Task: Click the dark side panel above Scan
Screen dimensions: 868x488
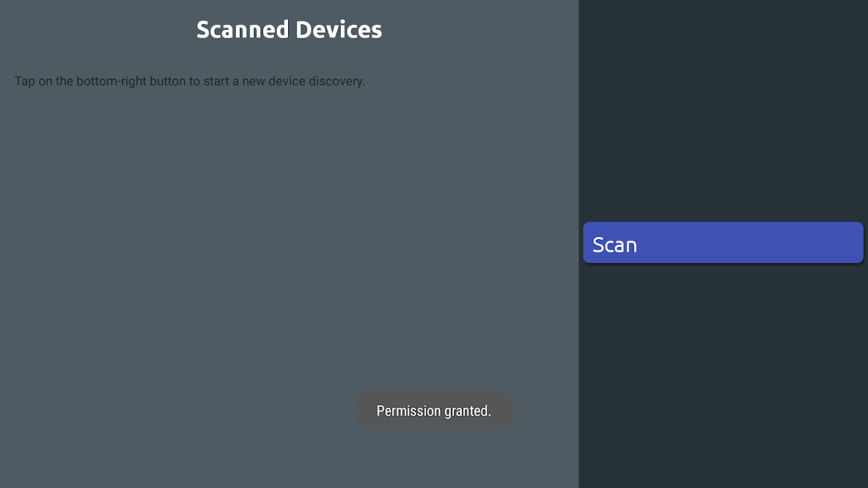Action: click(723, 110)
